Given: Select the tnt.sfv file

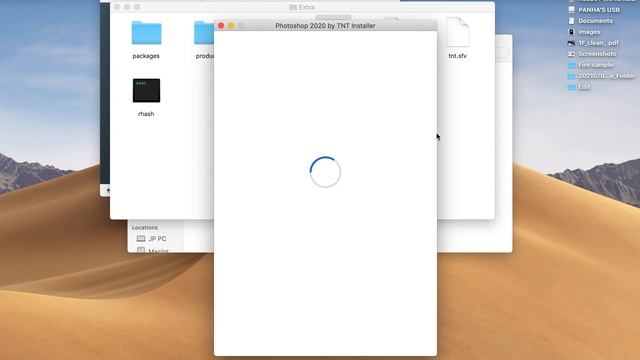Looking at the screenshot, I should coord(458,33).
